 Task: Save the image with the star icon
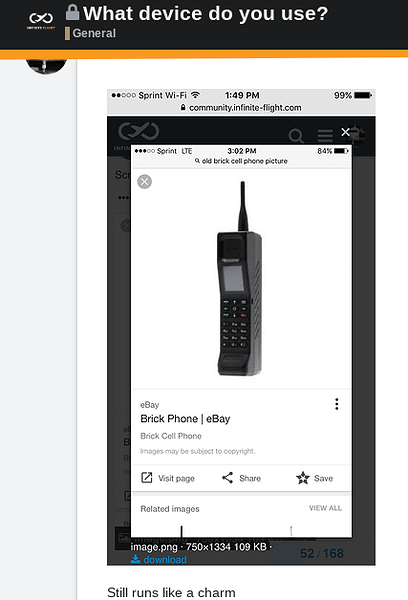[x=314, y=478]
